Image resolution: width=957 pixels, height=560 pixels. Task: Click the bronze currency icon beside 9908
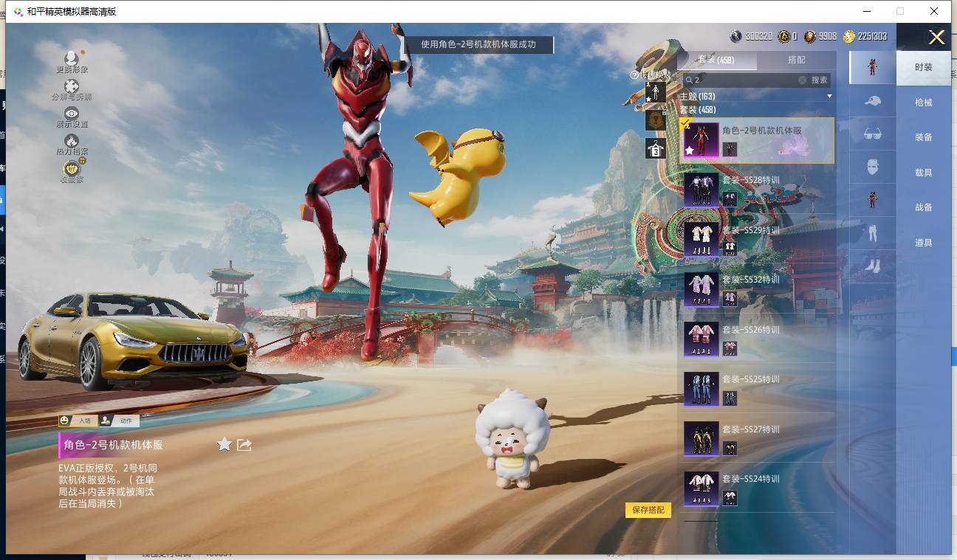tap(810, 36)
